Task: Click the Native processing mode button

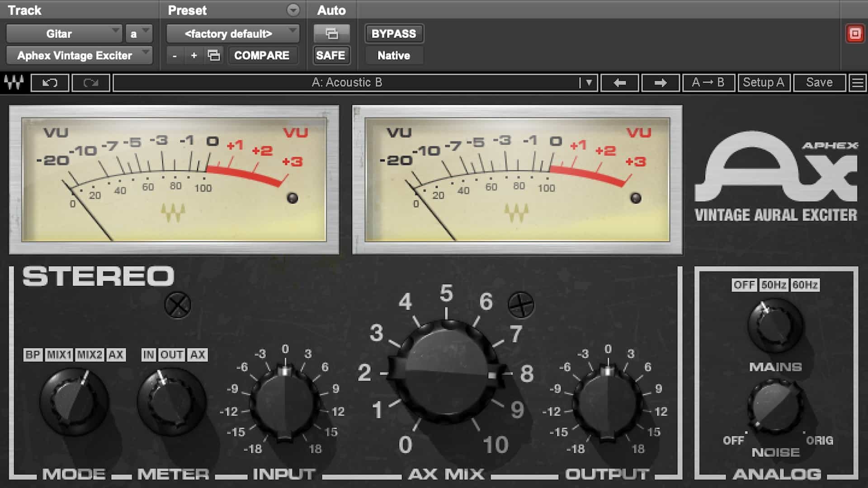Action: [393, 55]
